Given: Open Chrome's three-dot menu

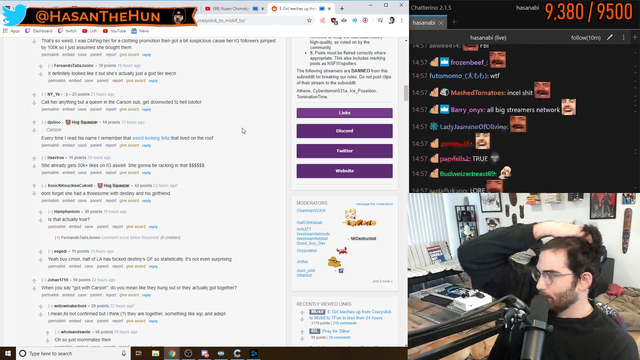Looking at the screenshot, I should [402, 20].
